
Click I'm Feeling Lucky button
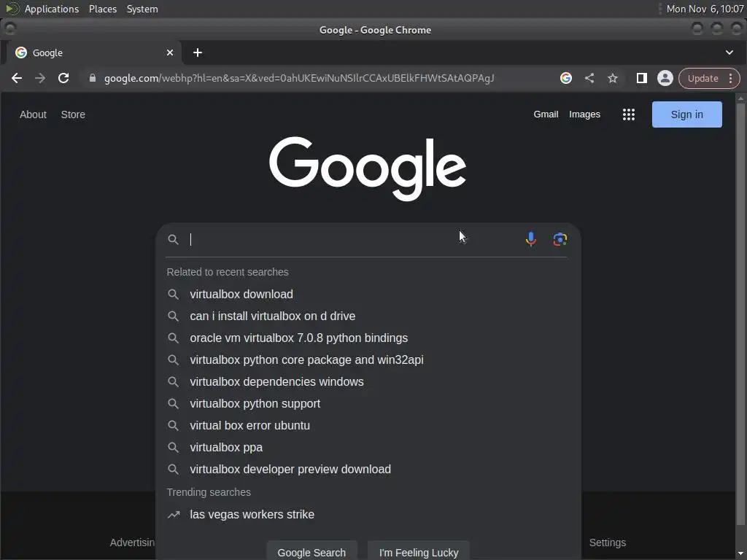point(419,551)
